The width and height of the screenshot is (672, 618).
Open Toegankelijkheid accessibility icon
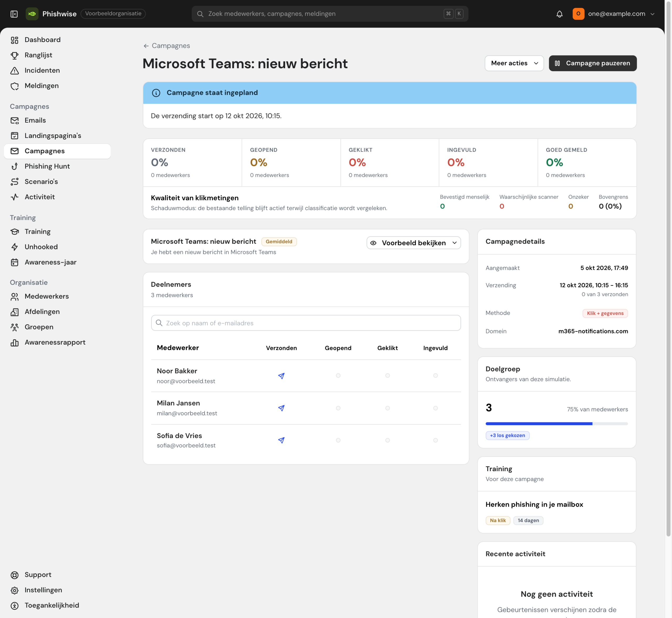[14, 606]
